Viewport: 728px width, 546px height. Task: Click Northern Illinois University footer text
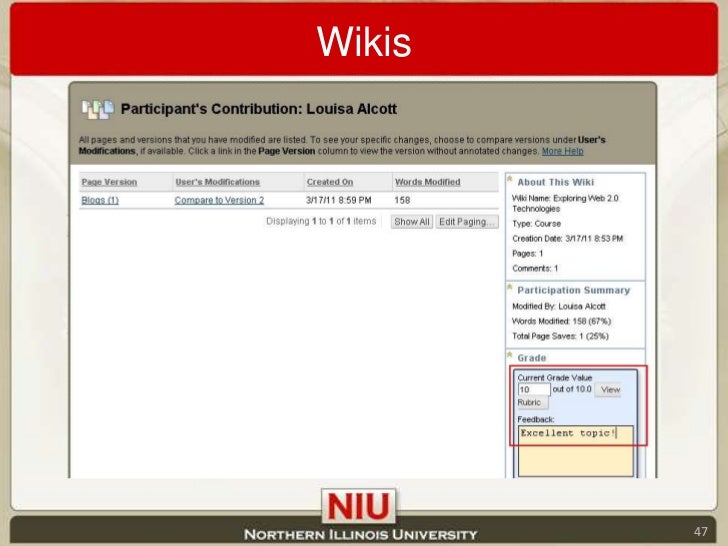(x=361, y=534)
